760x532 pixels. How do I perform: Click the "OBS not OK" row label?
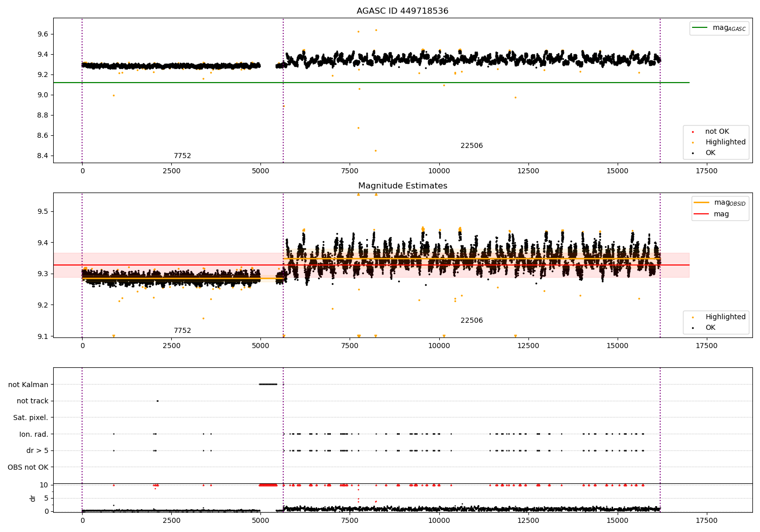point(28,467)
